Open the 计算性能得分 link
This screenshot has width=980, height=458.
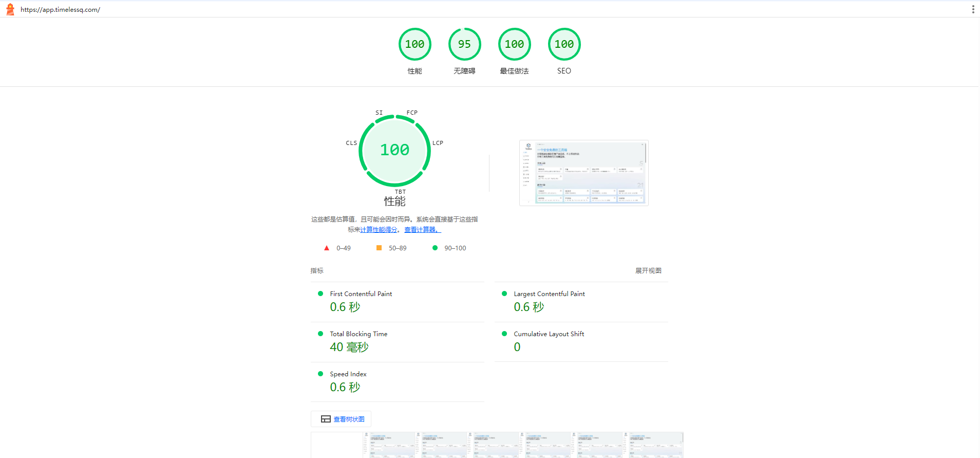(379, 230)
